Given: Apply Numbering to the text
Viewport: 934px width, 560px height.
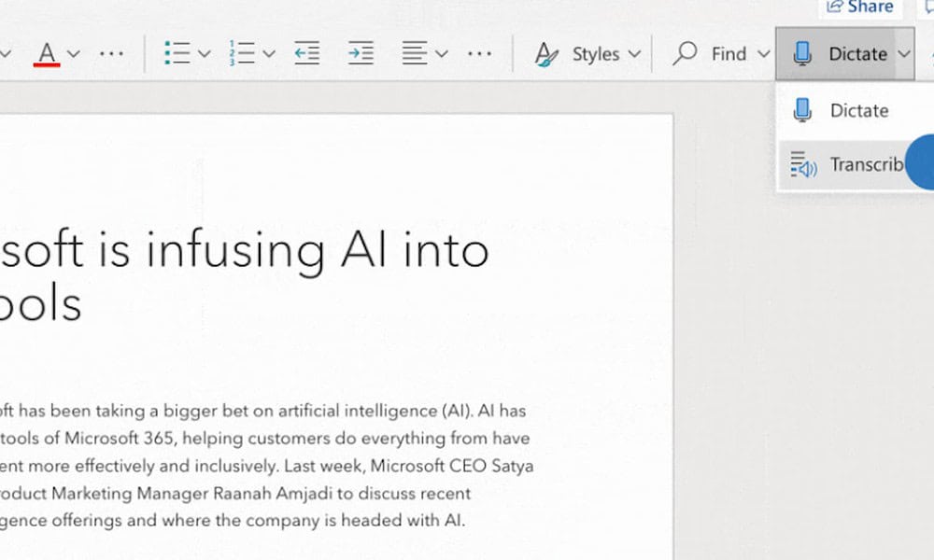Looking at the screenshot, I should [x=242, y=53].
